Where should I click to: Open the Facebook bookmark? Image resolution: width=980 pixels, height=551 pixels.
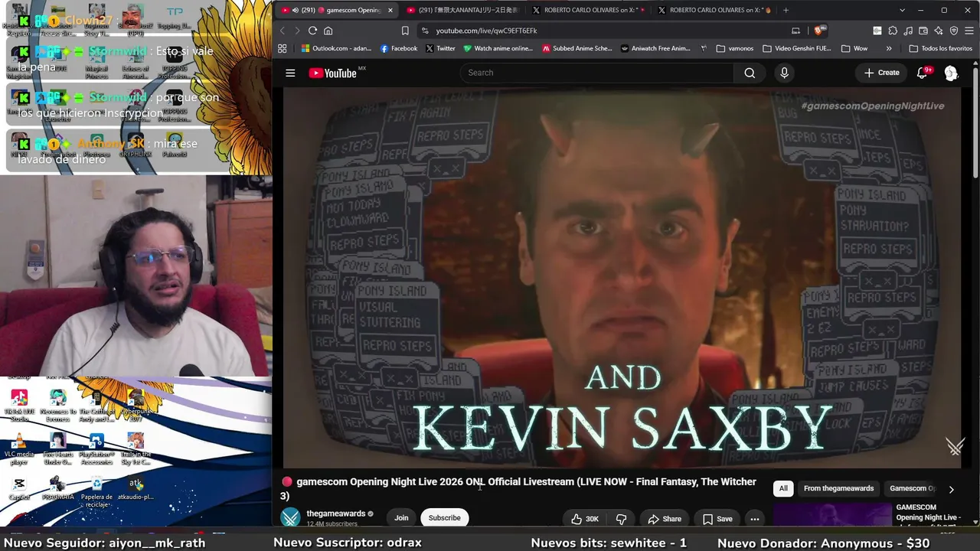point(399,48)
